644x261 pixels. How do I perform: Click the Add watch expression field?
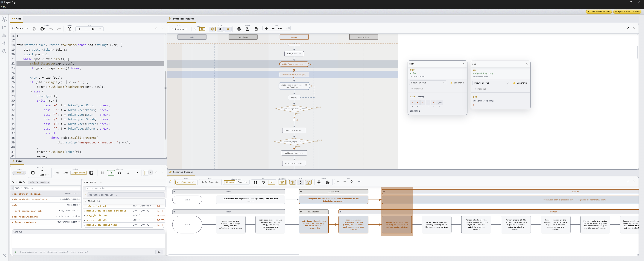click(x=126, y=195)
